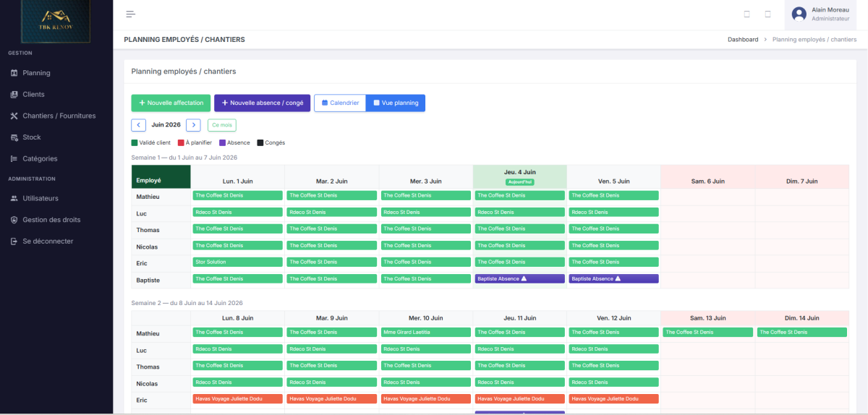Click Nouvelle absence / congé button
The width and height of the screenshot is (868, 415).
click(262, 103)
